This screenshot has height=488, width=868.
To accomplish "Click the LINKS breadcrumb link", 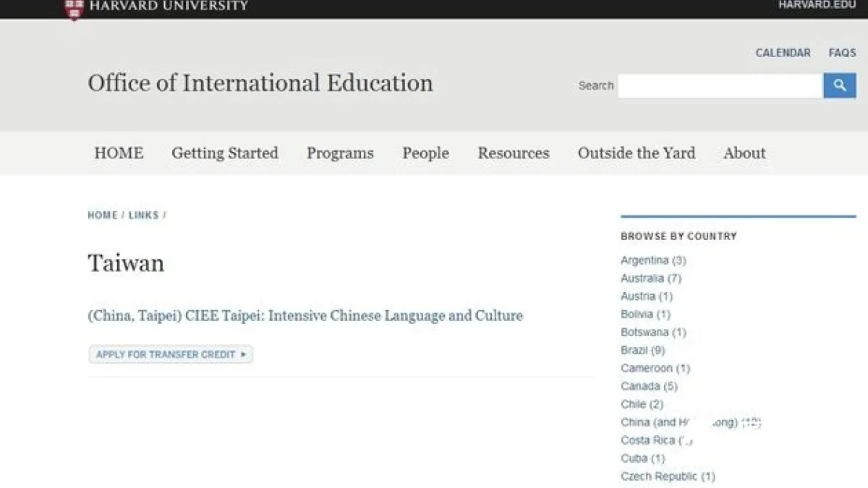I will [143, 215].
